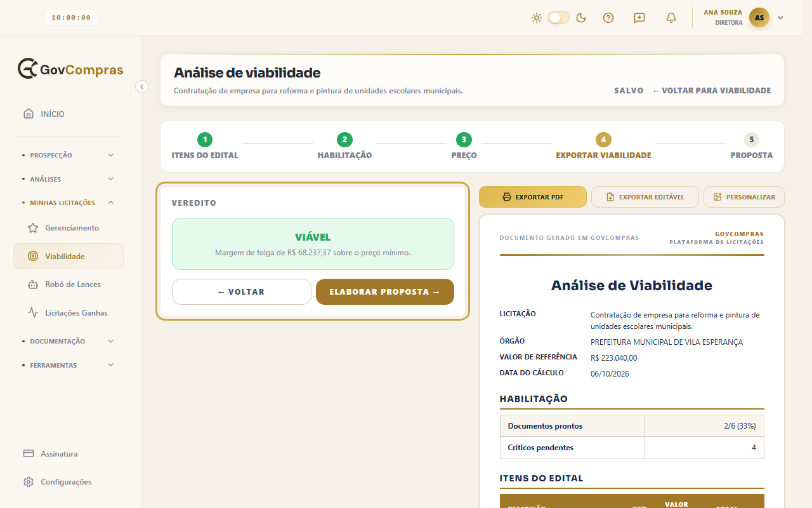Open the help question-mark icon
Image resolution: width=812 pixels, height=508 pixels.
click(x=608, y=18)
